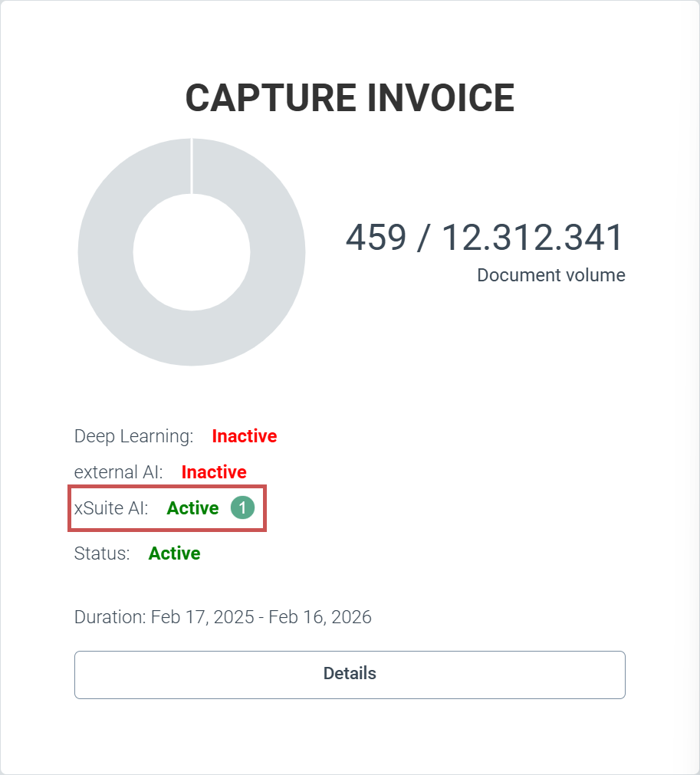Click the Active value next to Status
Viewport: 700px width, 775px height.
point(174,553)
